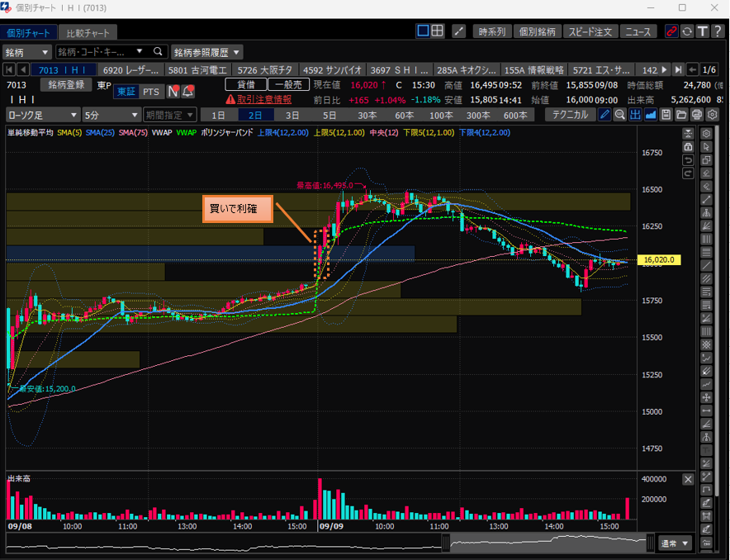
Task: Click the save chart floppy disk icon
Action: point(666,115)
